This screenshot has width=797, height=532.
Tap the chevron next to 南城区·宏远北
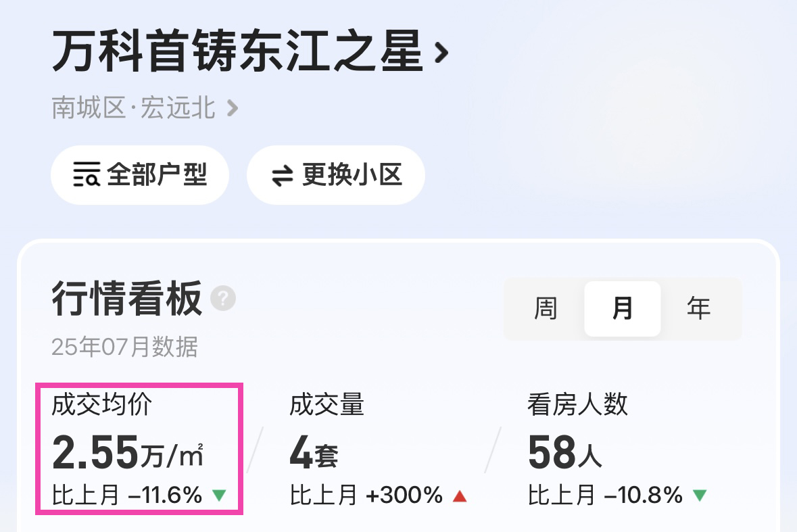pyautogui.click(x=233, y=107)
